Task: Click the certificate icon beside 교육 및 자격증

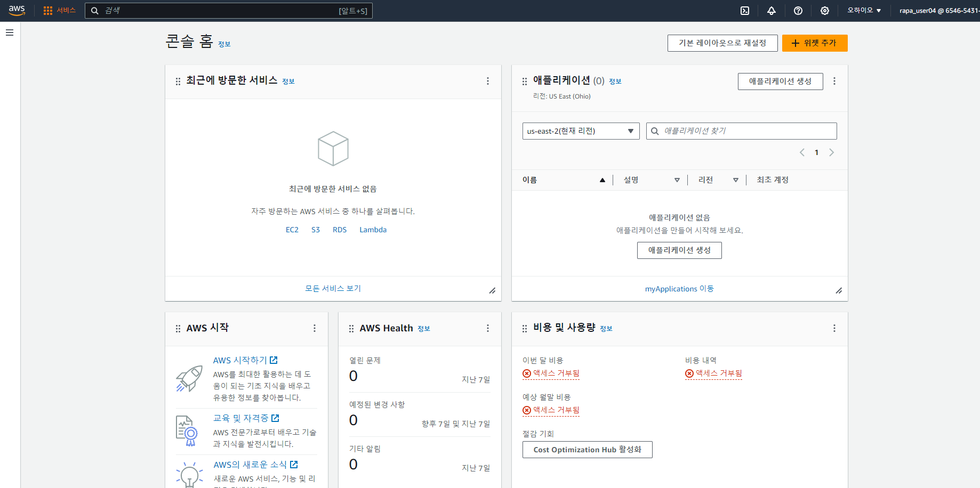Action: (x=187, y=430)
